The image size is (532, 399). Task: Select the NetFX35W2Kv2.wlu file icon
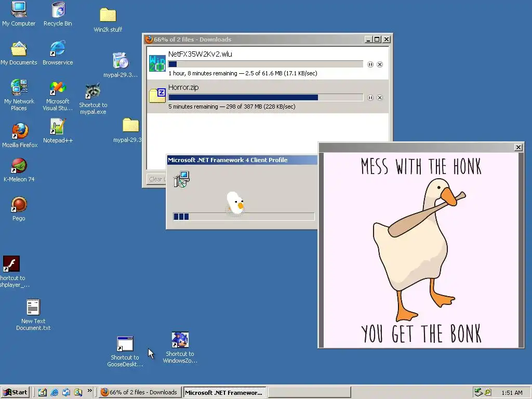point(157,63)
